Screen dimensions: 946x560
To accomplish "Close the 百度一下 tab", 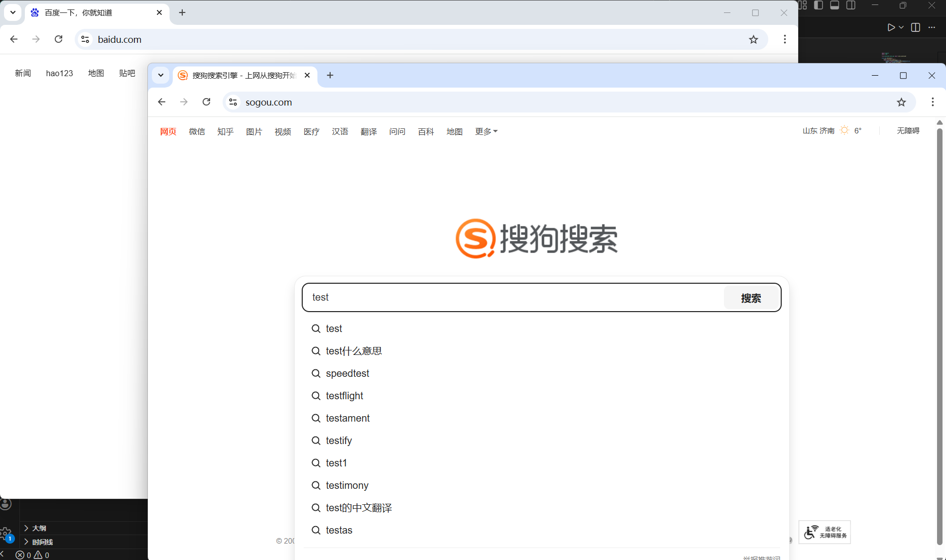I will (159, 12).
